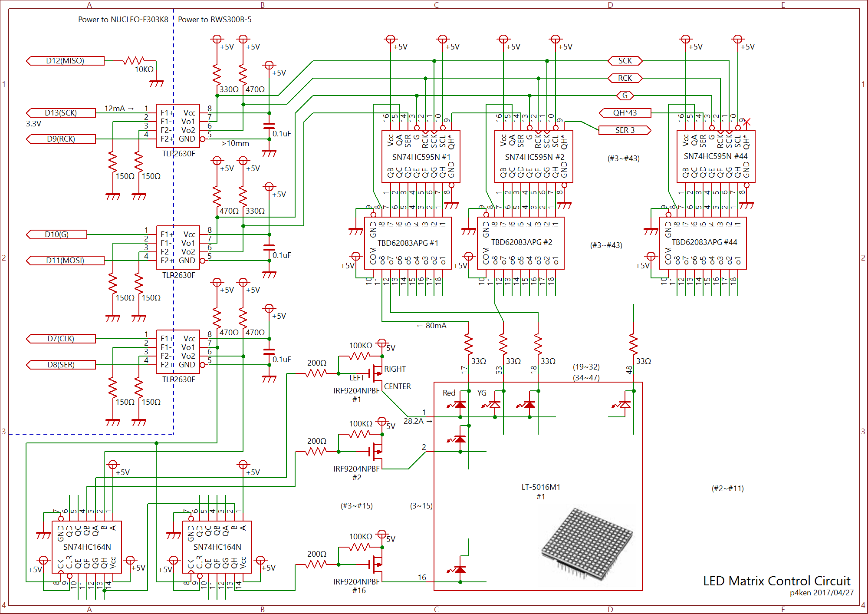The height and width of the screenshot is (614, 868).
Task: Click the '(#2~#11)' range note
Action: point(728,489)
